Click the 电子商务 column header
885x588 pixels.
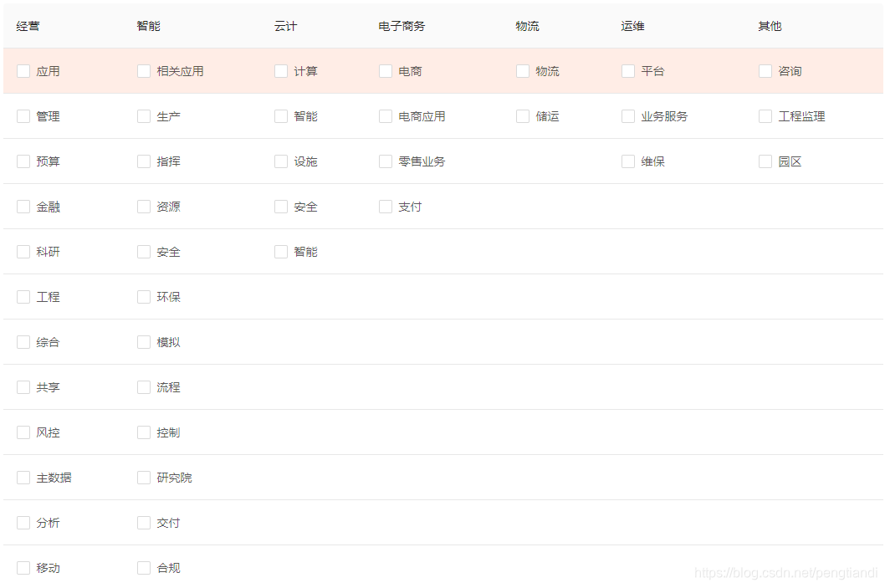tap(402, 26)
